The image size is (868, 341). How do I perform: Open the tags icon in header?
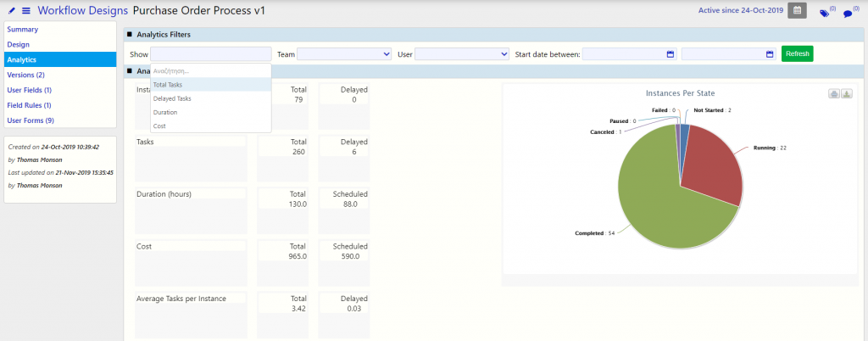click(825, 14)
